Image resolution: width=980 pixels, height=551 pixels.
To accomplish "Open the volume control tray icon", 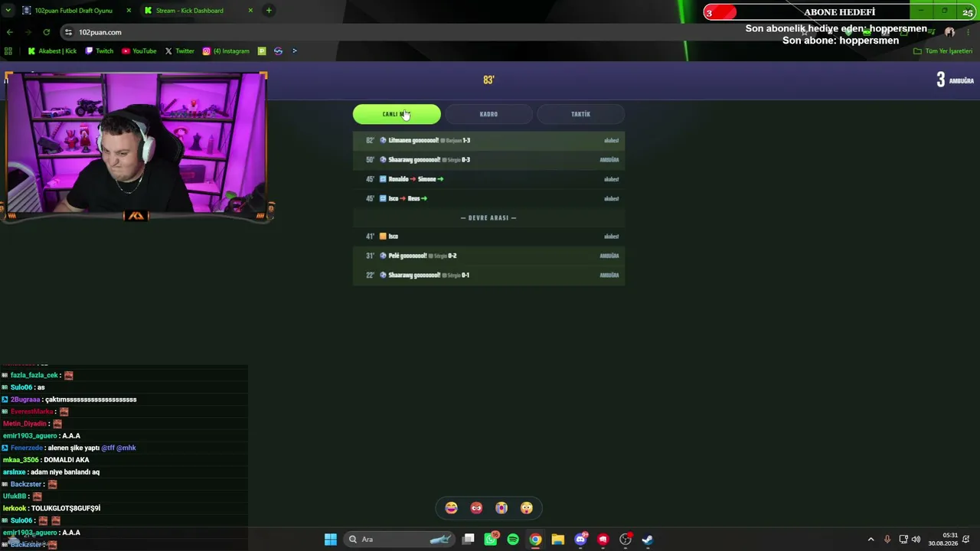I will point(916,540).
